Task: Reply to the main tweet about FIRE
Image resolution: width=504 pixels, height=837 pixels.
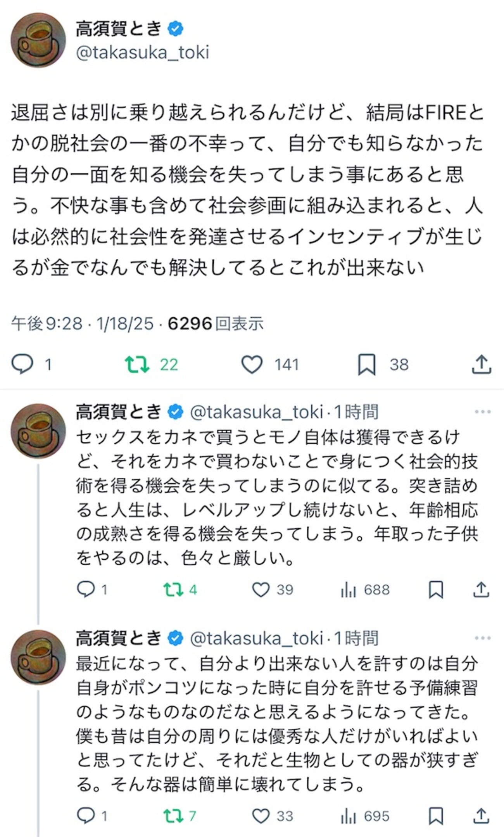Action: pos(22,365)
